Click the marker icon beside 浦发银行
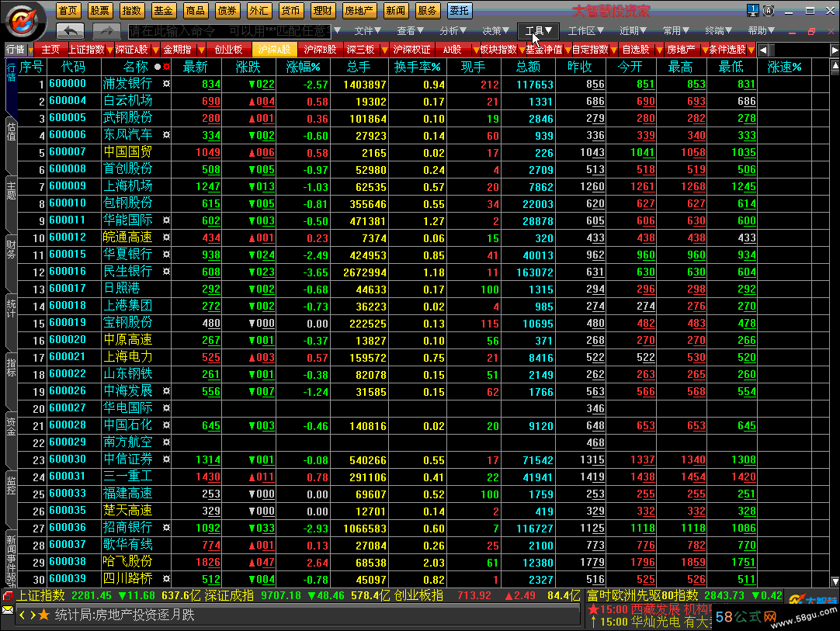 167,84
